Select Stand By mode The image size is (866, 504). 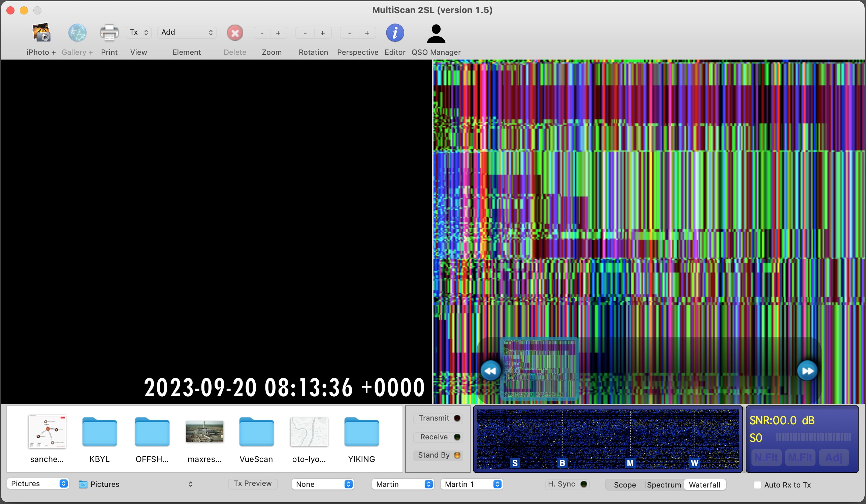(x=438, y=455)
